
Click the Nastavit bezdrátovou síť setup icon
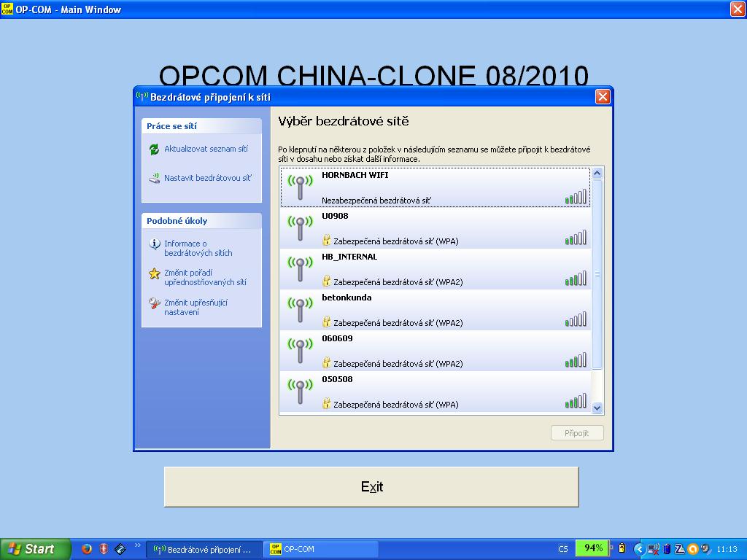pos(154,178)
